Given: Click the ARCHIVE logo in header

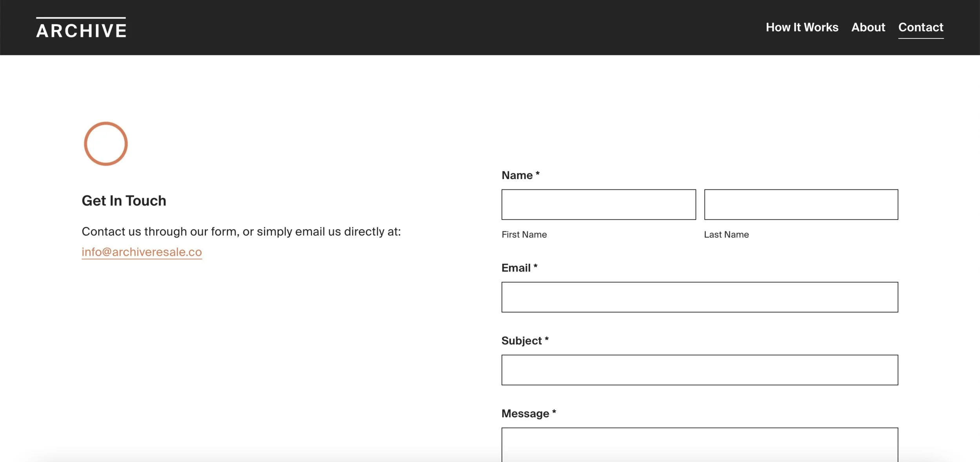Looking at the screenshot, I should [x=81, y=28].
